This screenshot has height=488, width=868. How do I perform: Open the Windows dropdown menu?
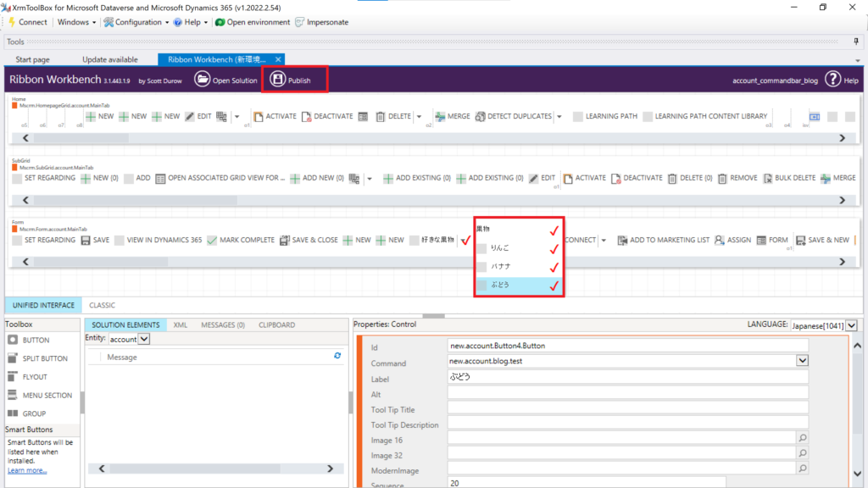pyautogui.click(x=76, y=22)
